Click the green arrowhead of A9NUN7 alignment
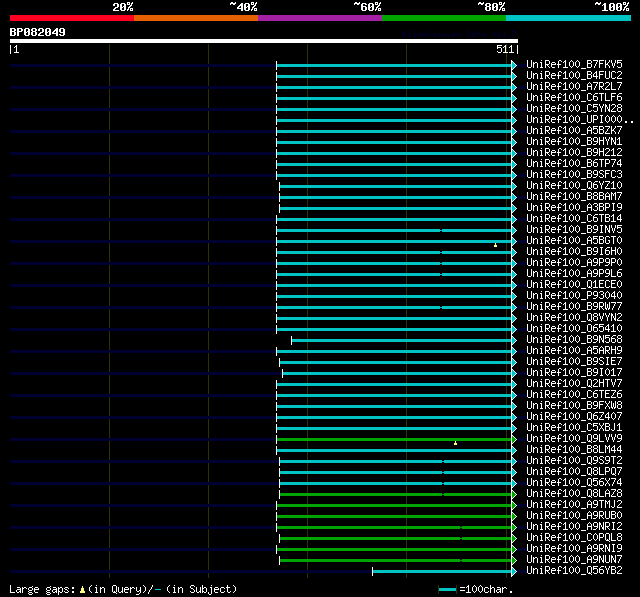 (x=514, y=560)
